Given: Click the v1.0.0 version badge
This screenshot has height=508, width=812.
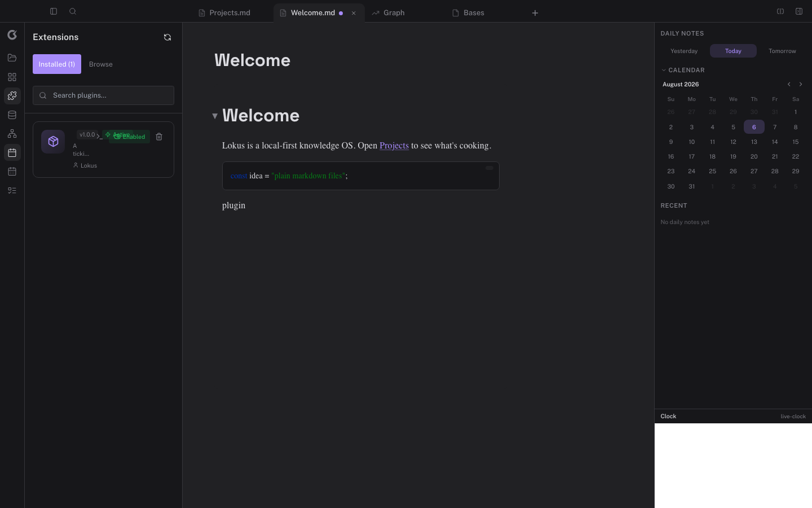Looking at the screenshot, I should tap(87, 135).
